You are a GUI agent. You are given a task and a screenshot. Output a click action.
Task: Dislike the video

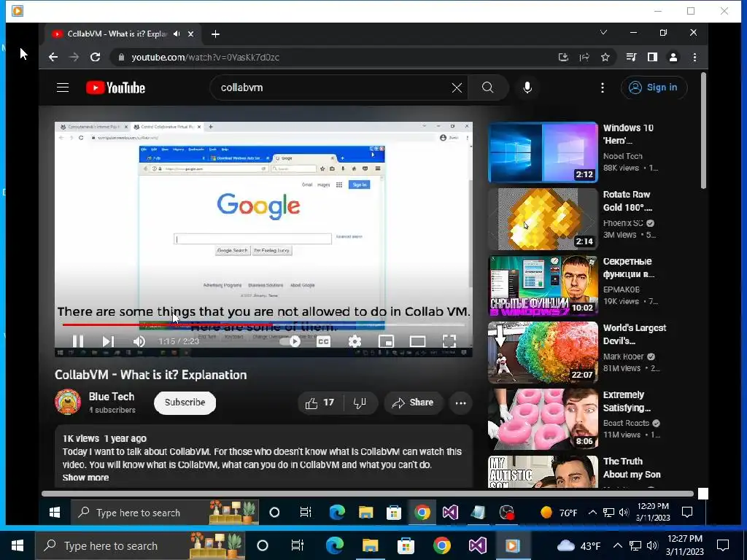tap(360, 402)
